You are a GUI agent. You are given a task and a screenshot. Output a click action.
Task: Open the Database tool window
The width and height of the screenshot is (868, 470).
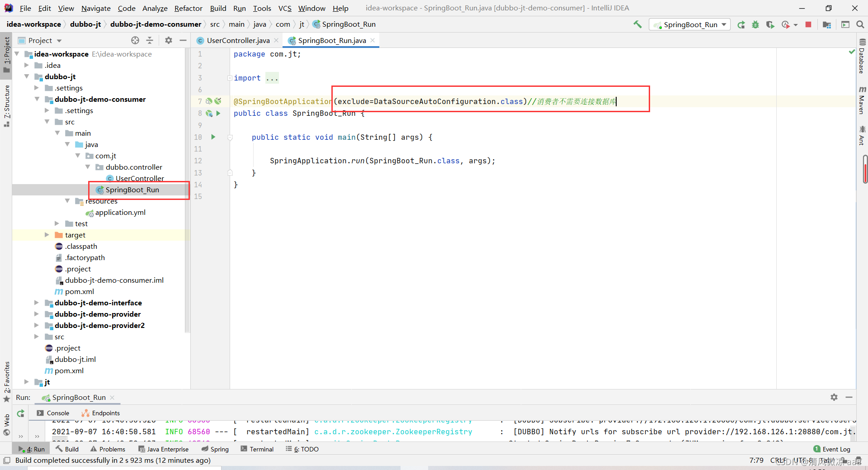[x=862, y=56]
